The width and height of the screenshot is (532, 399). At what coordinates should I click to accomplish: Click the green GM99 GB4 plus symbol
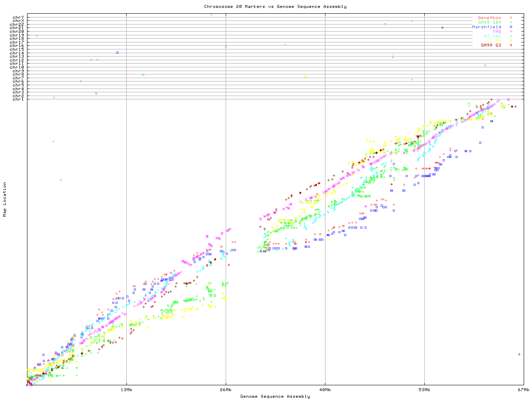pyautogui.click(x=511, y=22)
